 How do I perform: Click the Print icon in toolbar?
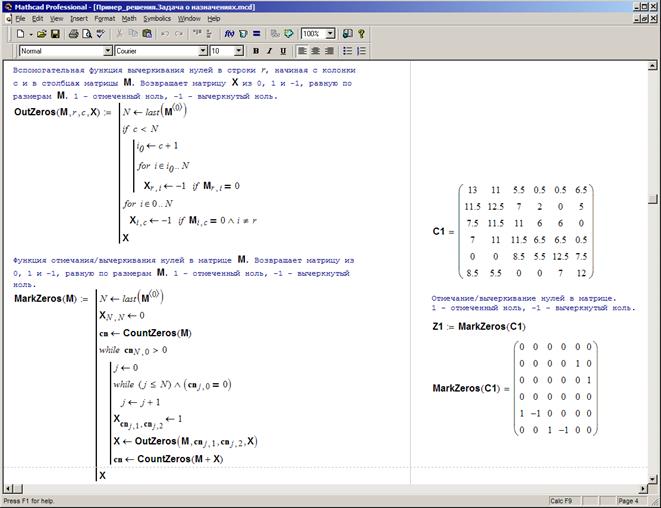click(73, 34)
